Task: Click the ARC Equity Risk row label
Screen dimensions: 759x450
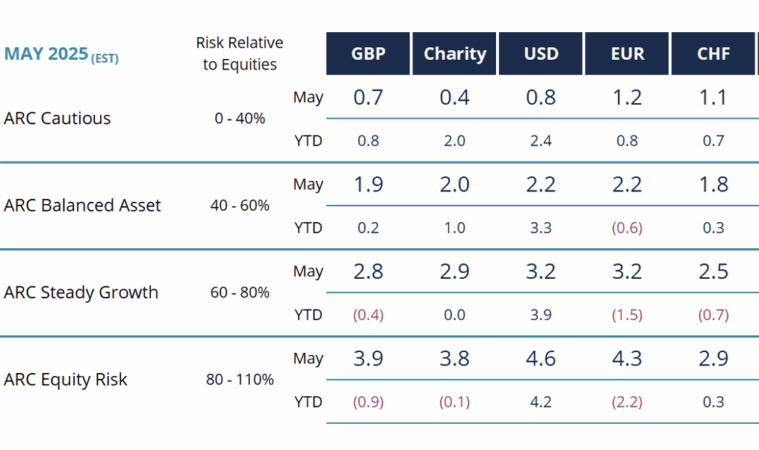Action: (64, 379)
